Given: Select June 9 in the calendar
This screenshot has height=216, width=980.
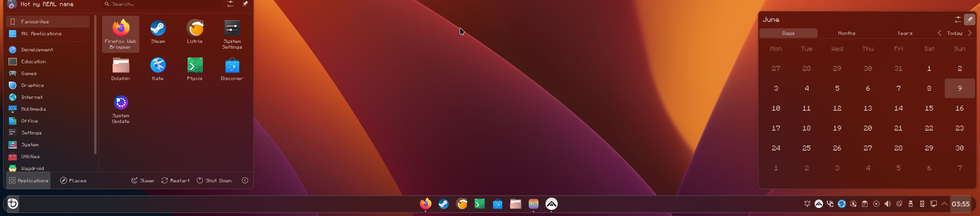Looking at the screenshot, I should coord(960,88).
